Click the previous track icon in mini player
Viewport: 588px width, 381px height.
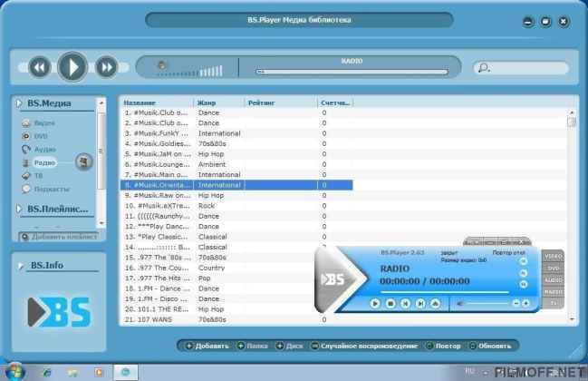click(x=406, y=303)
